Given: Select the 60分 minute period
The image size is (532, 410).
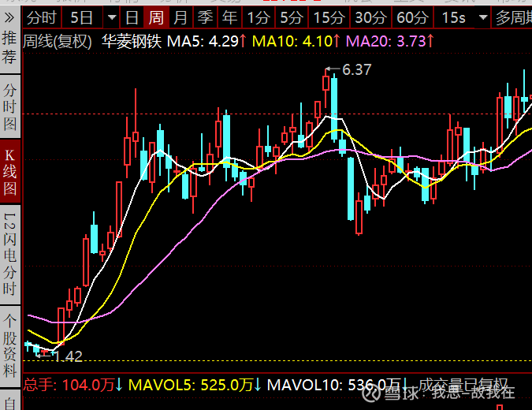Looking at the screenshot, I should tap(412, 17).
